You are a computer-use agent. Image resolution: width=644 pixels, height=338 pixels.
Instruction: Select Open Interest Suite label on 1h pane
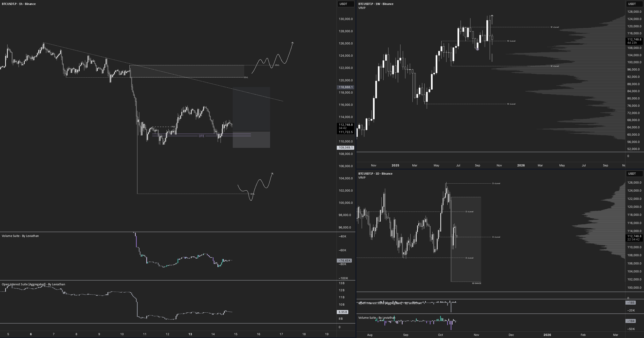click(x=33, y=284)
